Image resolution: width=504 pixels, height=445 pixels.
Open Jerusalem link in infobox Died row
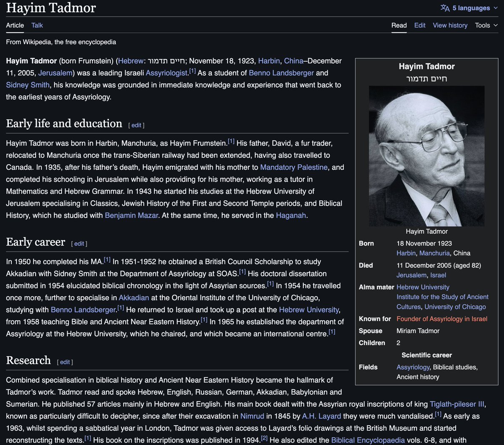[412, 275]
